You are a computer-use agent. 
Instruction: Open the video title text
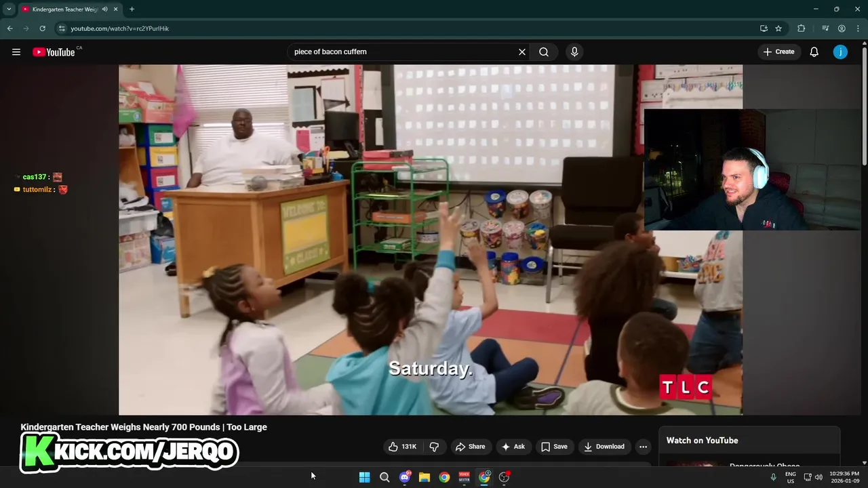coord(144,427)
